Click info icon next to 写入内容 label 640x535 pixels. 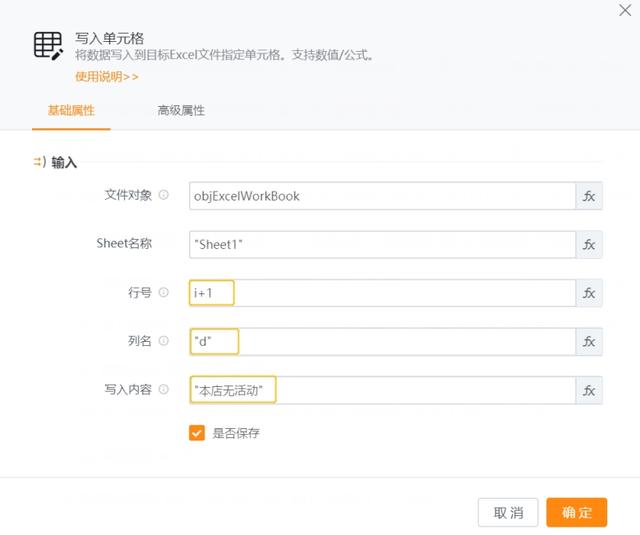click(x=164, y=390)
